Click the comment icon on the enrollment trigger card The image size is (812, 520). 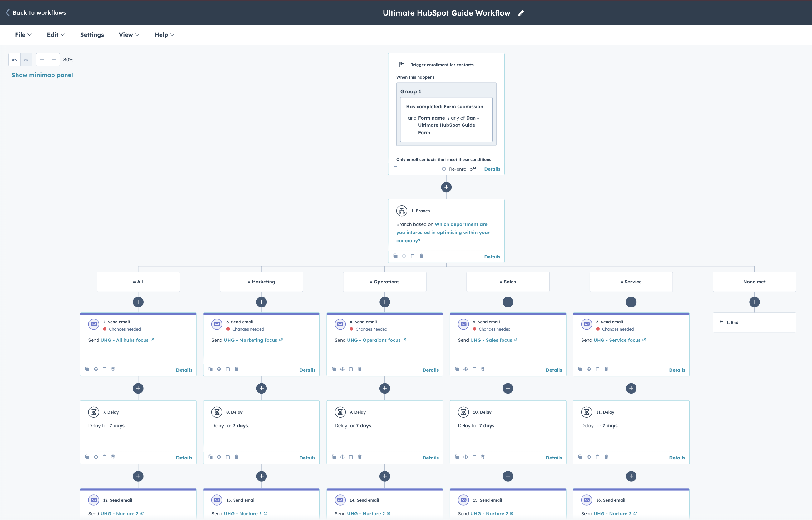pos(395,168)
